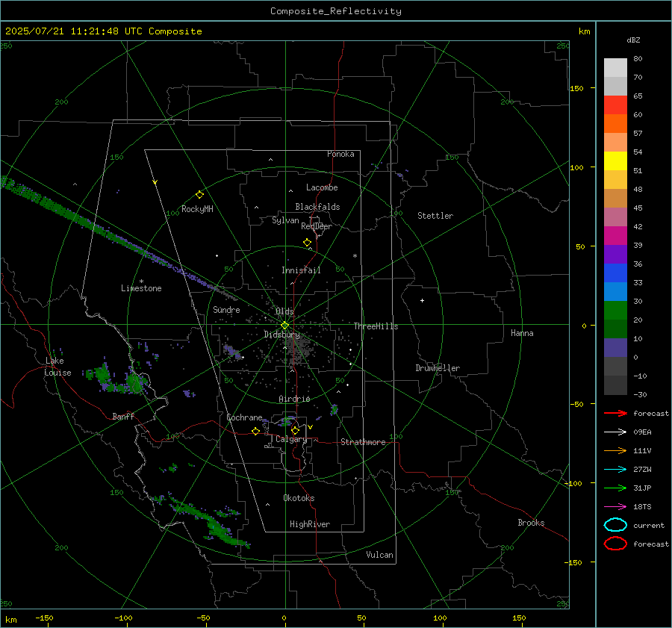Click the yellow diamond marker above RockyMH
This screenshot has height=628, width=672.
tap(199, 195)
